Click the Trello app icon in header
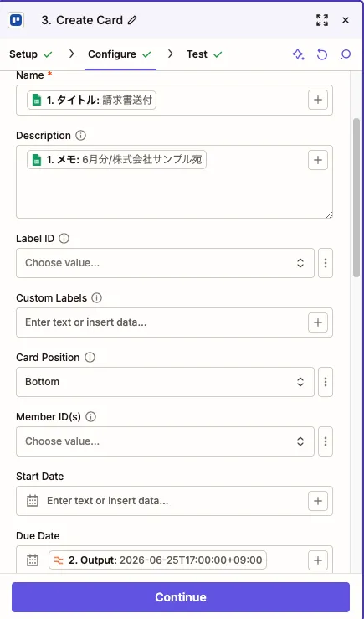 coord(16,20)
